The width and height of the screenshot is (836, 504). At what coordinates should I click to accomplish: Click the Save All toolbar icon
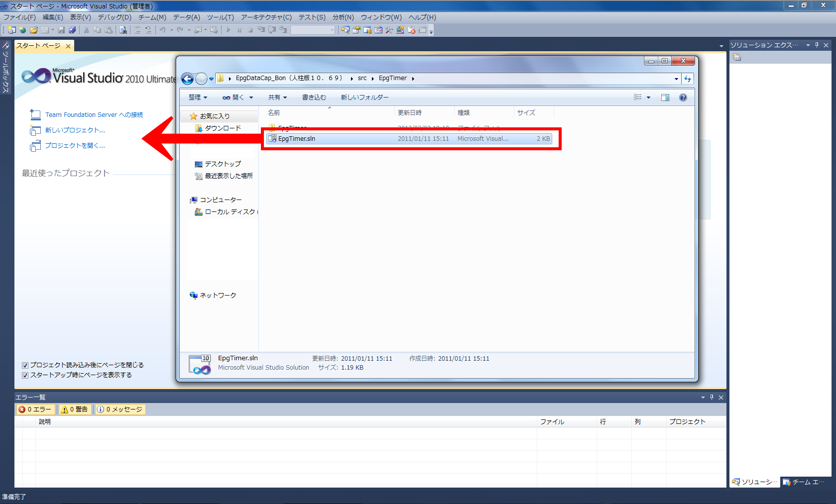click(x=72, y=30)
